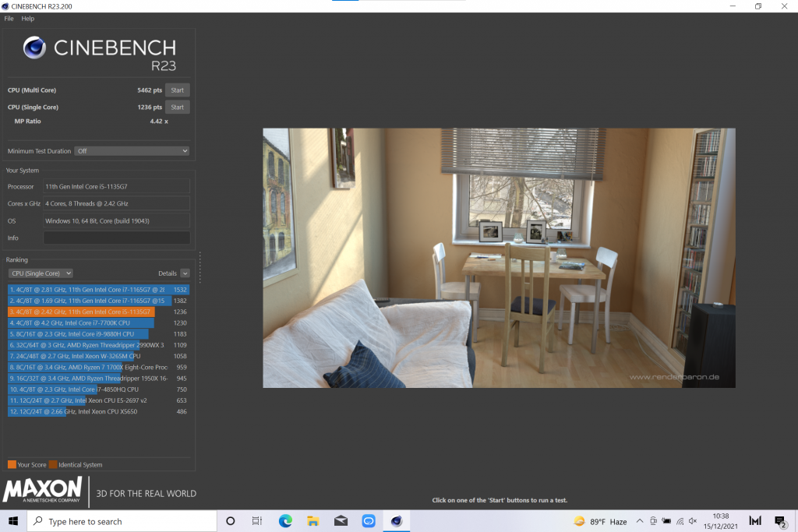Click the rendered room preview image

(499, 258)
